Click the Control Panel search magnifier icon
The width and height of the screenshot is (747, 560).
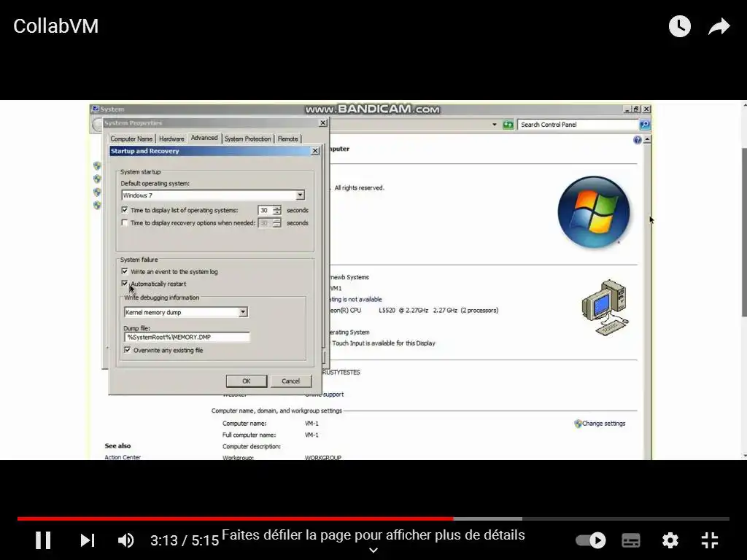[x=645, y=125]
